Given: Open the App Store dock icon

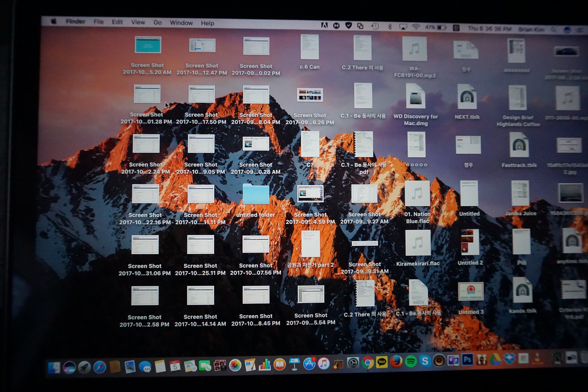Looking at the screenshot, I should (309, 364).
